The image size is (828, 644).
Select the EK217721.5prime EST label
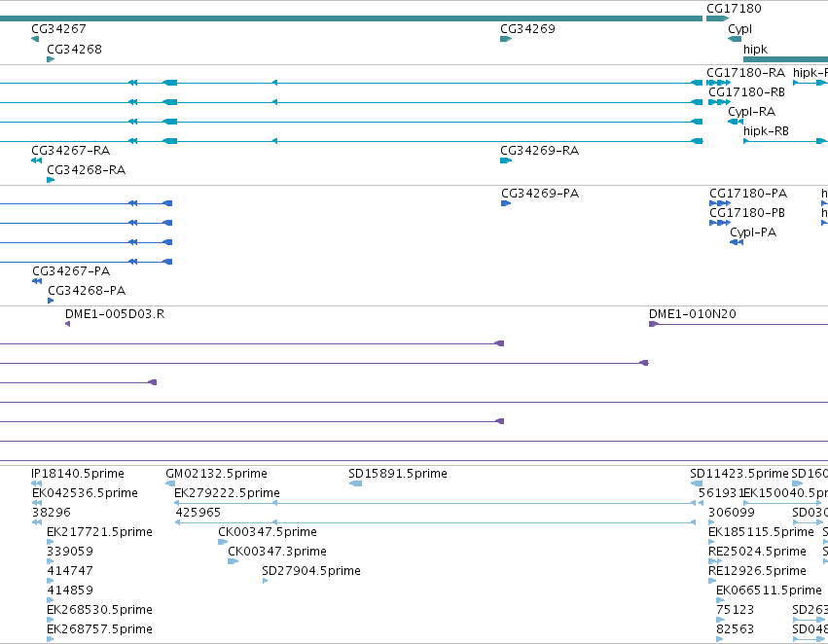(99, 532)
